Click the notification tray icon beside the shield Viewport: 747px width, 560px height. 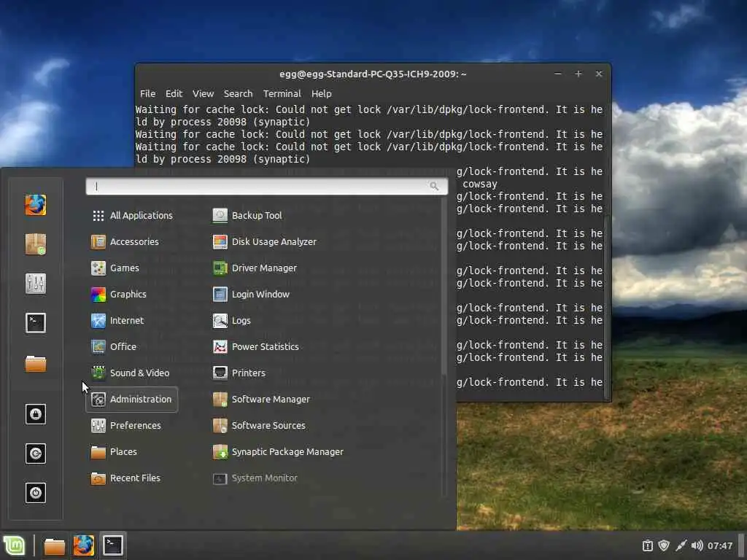pos(648,545)
